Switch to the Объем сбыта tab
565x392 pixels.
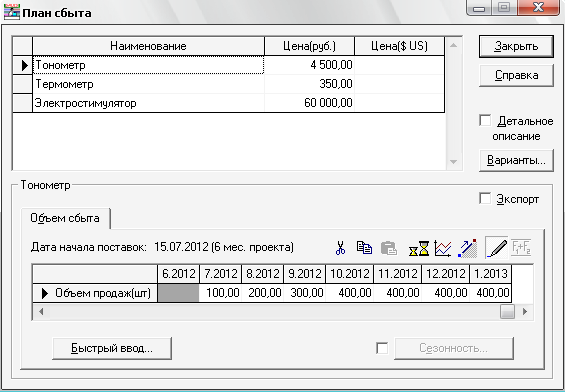(x=65, y=218)
